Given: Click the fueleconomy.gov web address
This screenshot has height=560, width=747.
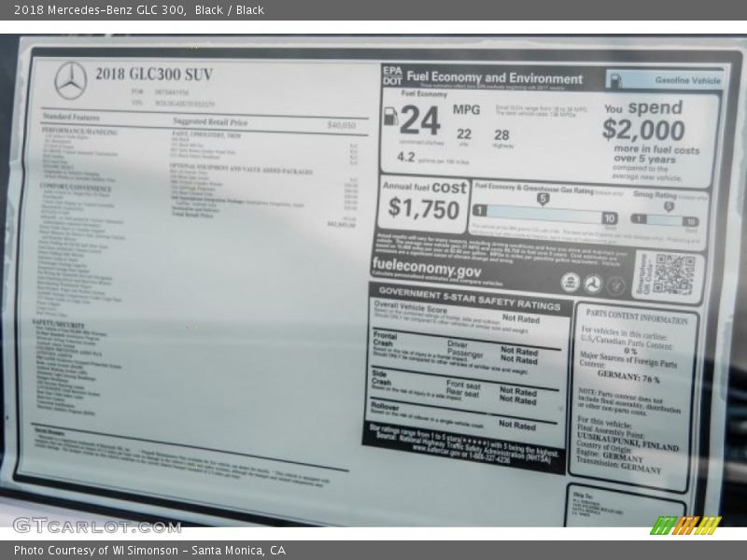Looking at the screenshot, I should pyautogui.click(x=427, y=265).
